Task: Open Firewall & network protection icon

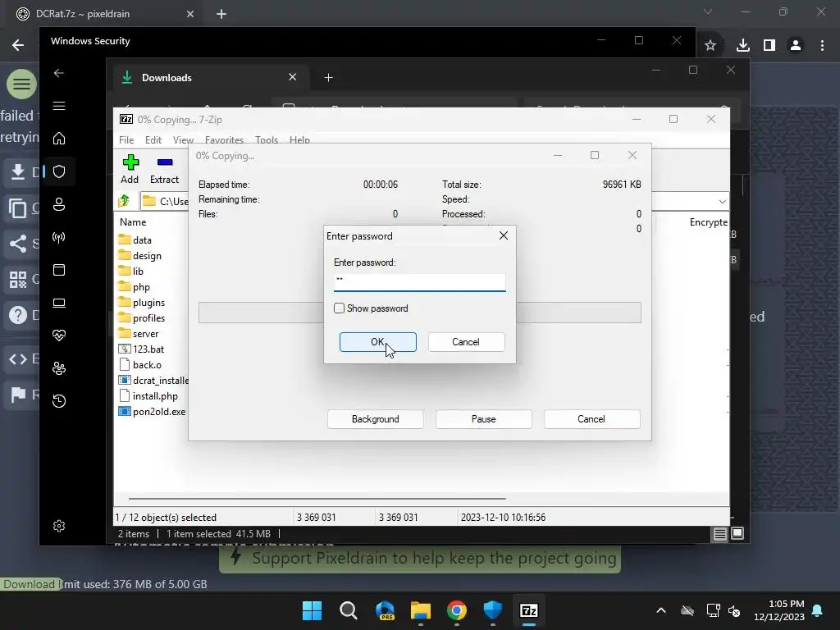Action: click(x=59, y=237)
